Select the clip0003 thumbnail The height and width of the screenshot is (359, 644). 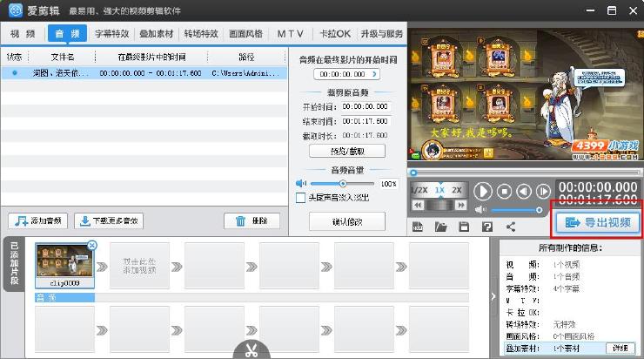tap(65, 265)
